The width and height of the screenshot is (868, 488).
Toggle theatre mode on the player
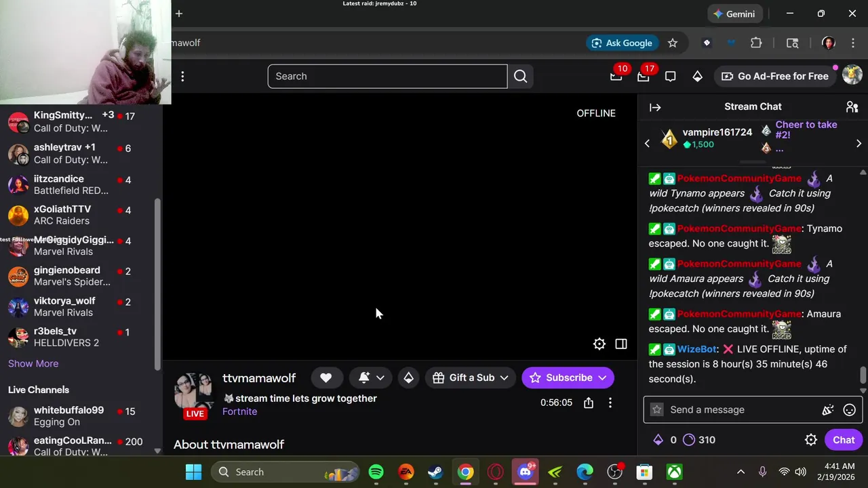pyautogui.click(x=621, y=344)
